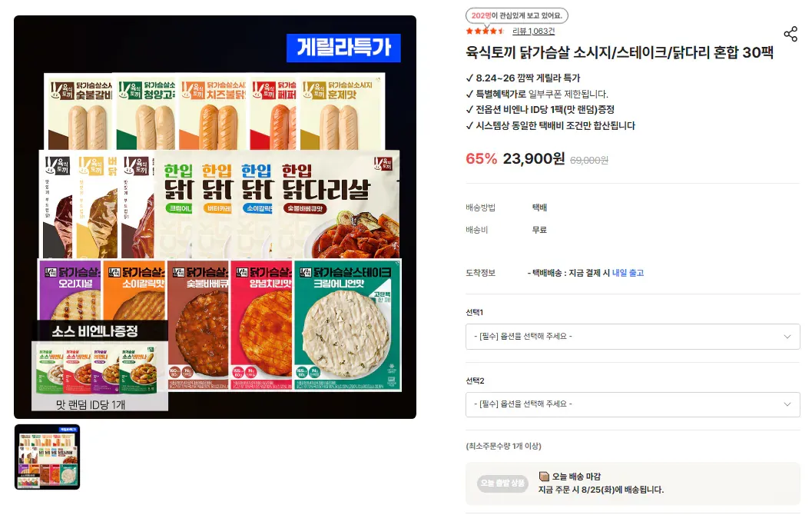Open the 리뷰 1,063건 reviews link
This screenshot has height=515, width=812.
tap(533, 31)
